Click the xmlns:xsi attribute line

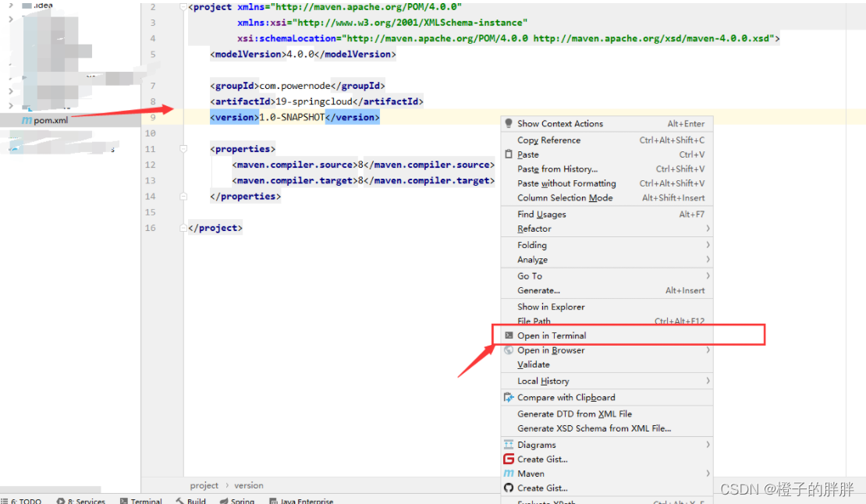[x=382, y=23]
